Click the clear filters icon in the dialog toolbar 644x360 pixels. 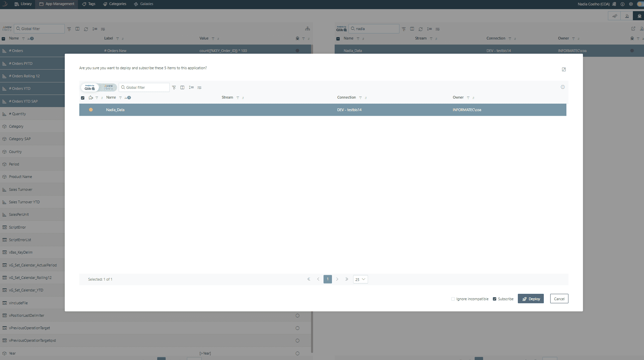(x=174, y=87)
